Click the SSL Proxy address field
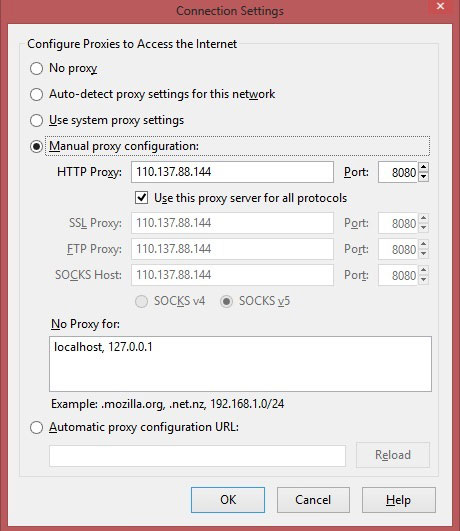The height and width of the screenshot is (531, 460). 232,223
